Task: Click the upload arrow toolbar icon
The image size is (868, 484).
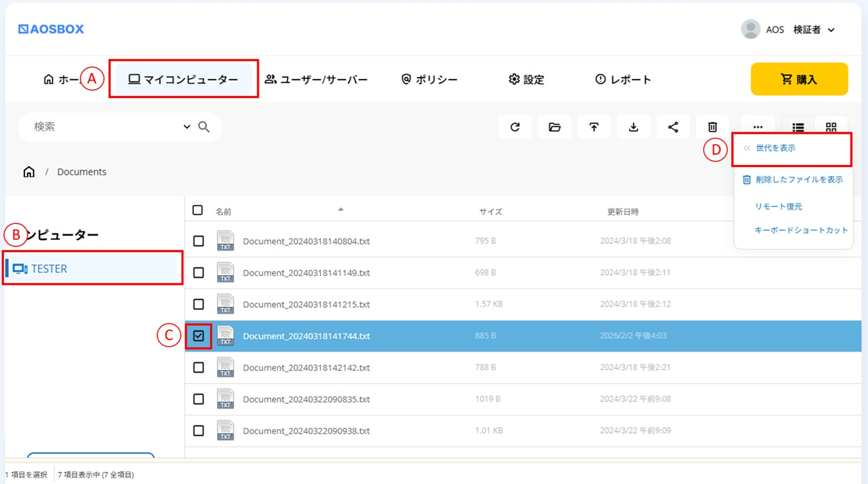Action: [x=594, y=127]
